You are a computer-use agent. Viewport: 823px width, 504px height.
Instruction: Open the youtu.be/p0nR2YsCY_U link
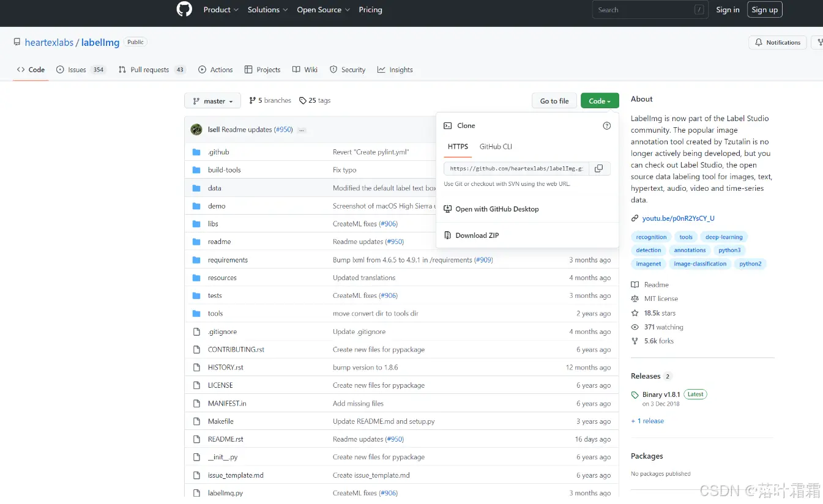point(678,218)
